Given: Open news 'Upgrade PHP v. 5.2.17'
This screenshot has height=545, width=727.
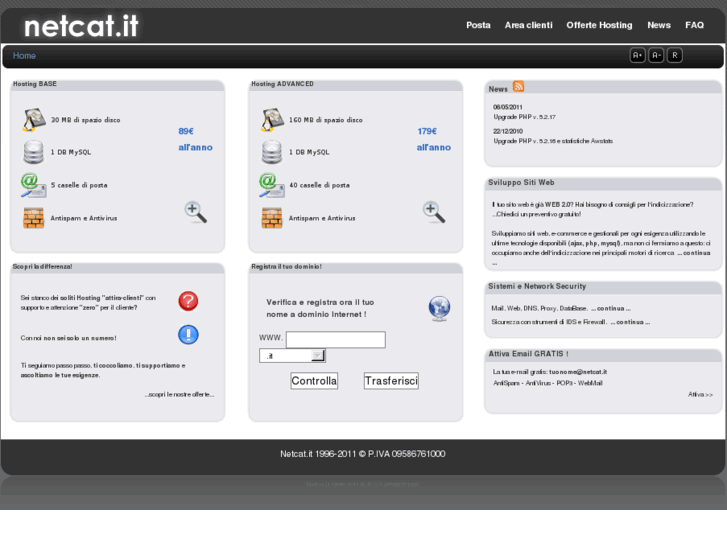Looking at the screenshot, I should click(x=524, y=117).
